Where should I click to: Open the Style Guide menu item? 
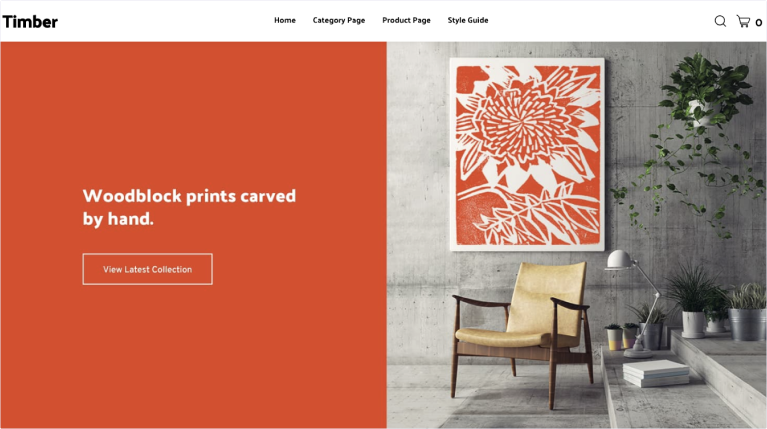[468, 20]
